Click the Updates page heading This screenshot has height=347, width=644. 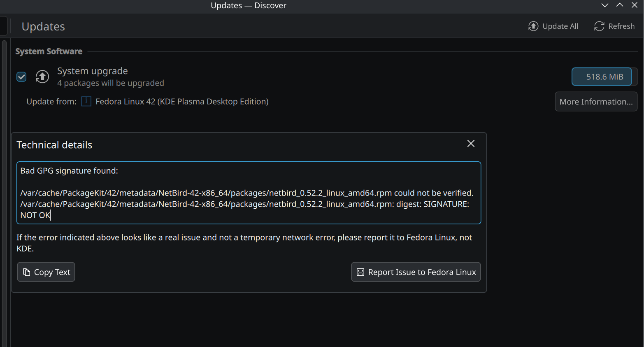(43, 27)
